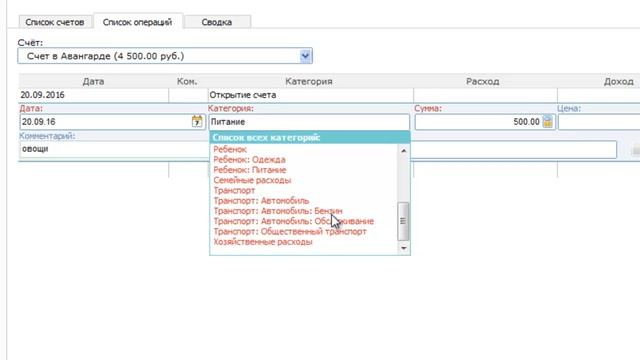
Task: Click the Дата column header
Action: (93, 81)
